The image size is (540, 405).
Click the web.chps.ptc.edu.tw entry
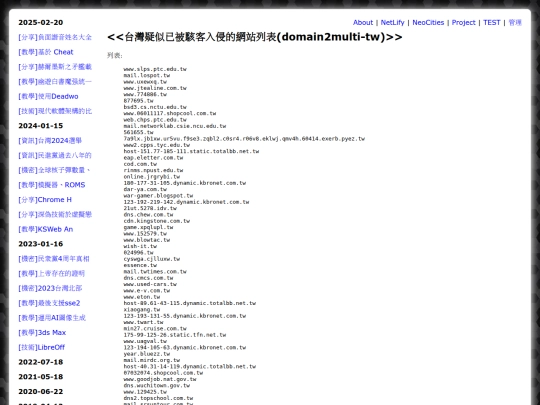point(155,120)
